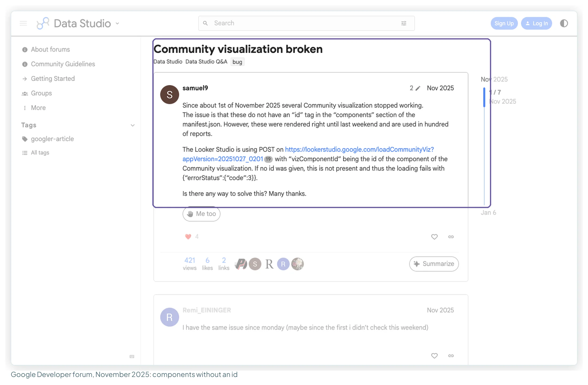Expand the Data Studio community dropdown
Screen dimensions: 588x385
click(117, 23)
